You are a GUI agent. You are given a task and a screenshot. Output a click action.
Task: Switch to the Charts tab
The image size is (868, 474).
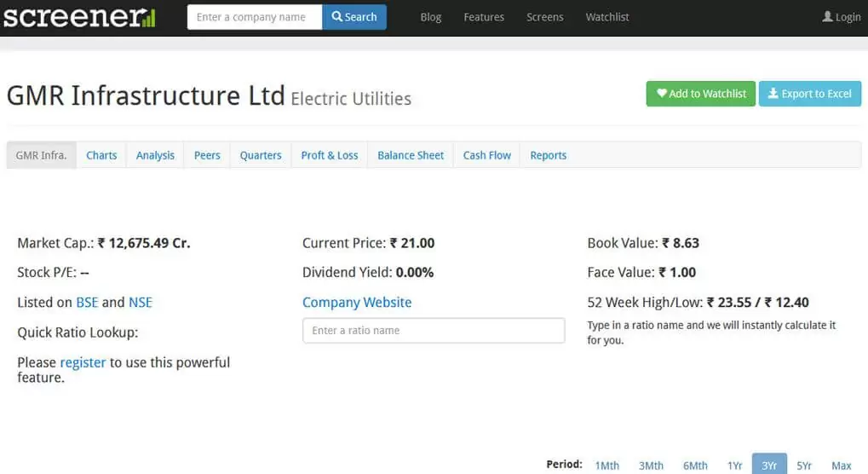[101, 155]
